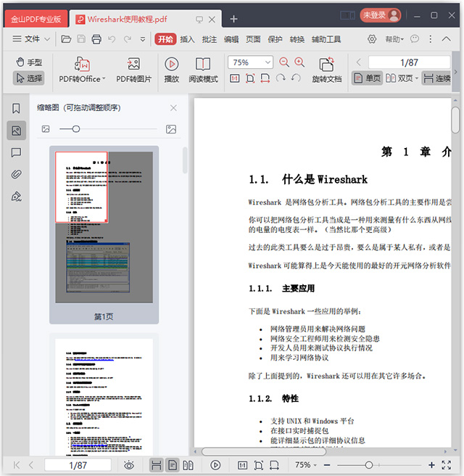Rotate page clockwise in ribbon
Viewport: 464px width, 476px height.
click(281, 78)
